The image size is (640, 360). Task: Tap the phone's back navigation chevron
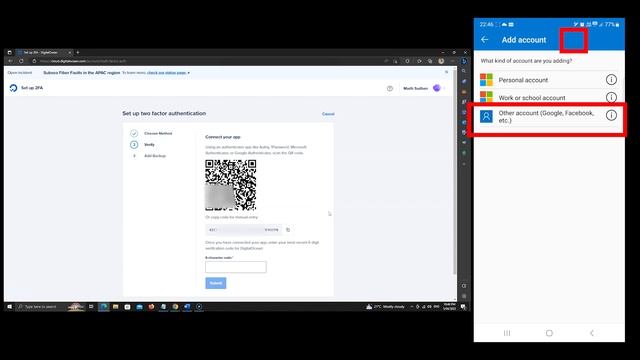pos(592,333)
